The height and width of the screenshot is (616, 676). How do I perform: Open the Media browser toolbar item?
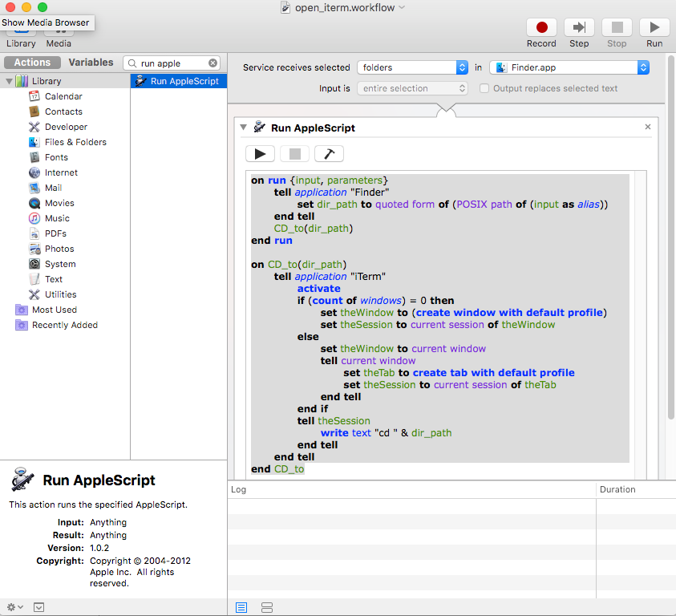59,37
